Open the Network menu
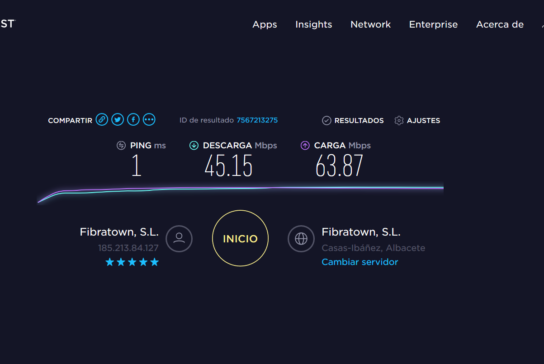The height and width of the screenshot is (364, 544). (371, 25)
